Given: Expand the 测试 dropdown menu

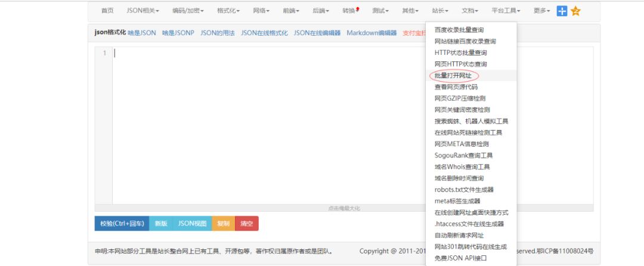Looking at the screenshot, I should (x=380, y=11).
